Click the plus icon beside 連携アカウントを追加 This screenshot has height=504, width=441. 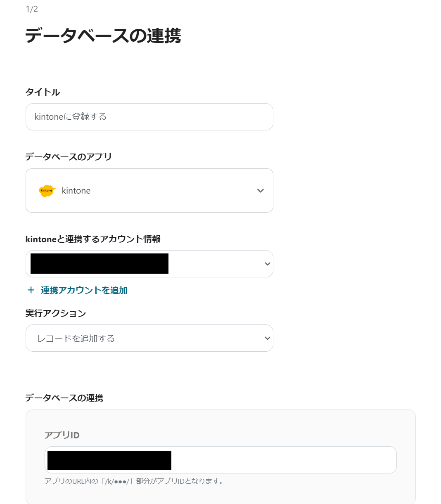click(31, 290)
